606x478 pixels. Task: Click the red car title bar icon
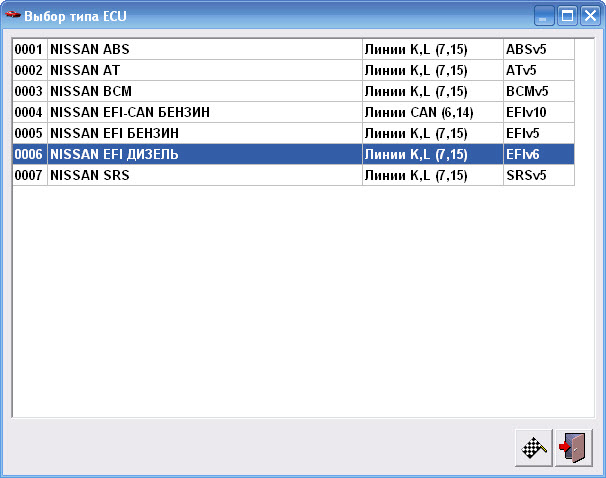pyautogui.click(x=12, y=15)
